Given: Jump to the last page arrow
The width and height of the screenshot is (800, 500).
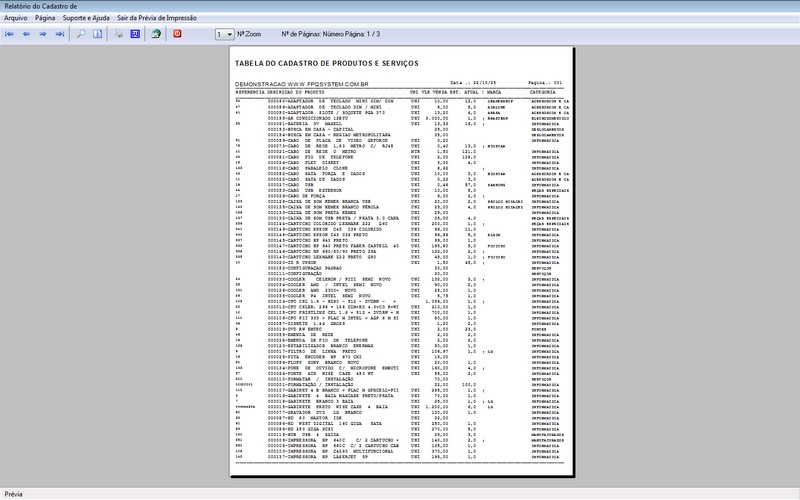Looking at the screenshot, I should pos(60,34).
